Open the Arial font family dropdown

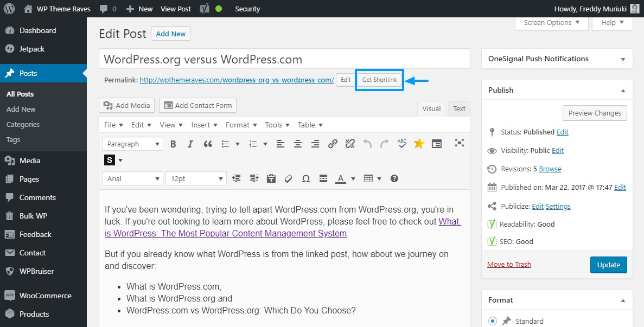tap(132, 179)
